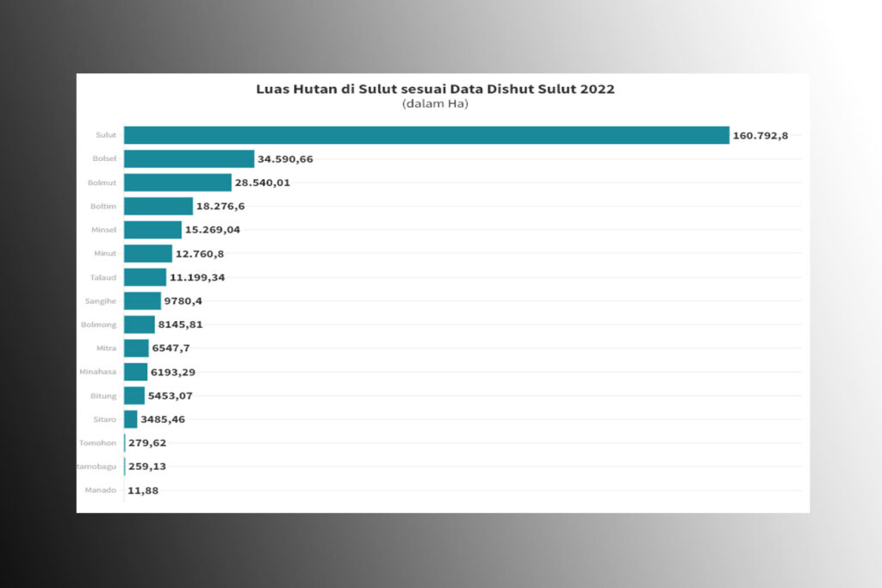This screenshot has width=882, height=588.
Task: Click the value "34.590,66"
Action: pyautogui.click(x=285, y=159)
